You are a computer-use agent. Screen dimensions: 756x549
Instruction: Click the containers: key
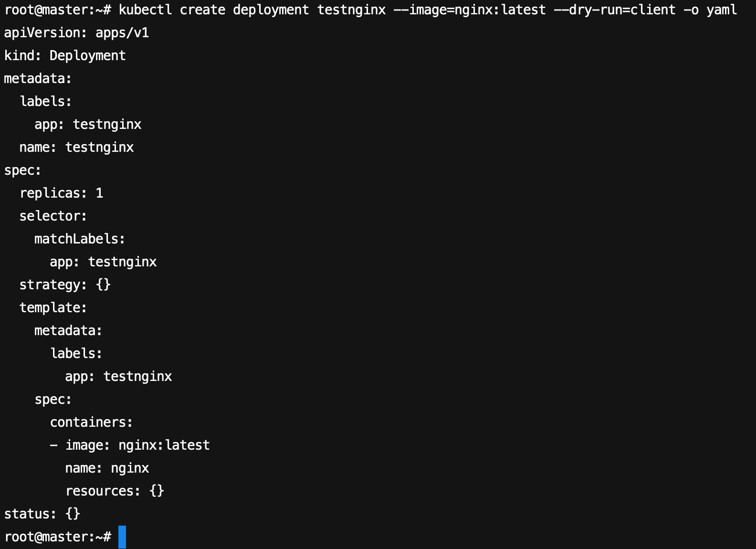click(91, 422)
